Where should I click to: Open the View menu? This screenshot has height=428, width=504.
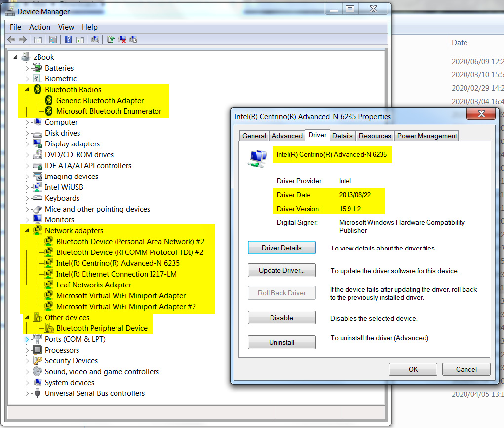click(x=66, y=27)
